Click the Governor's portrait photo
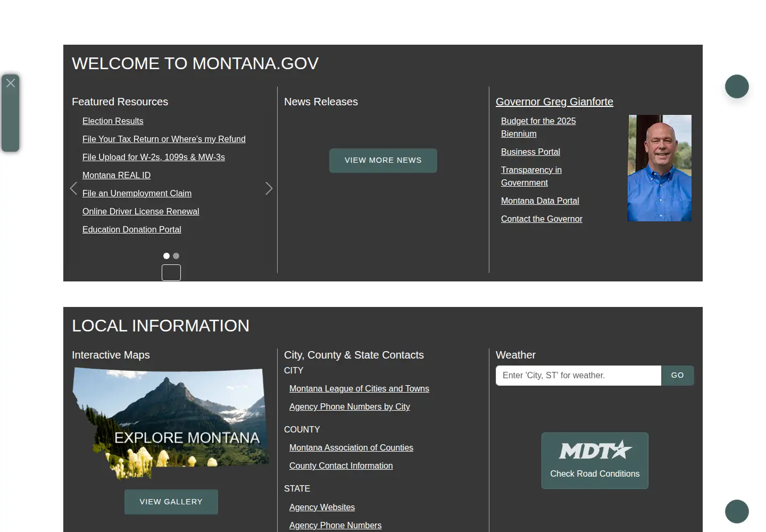The image size is (766, 532). pyautogui.click(x=660, y=168)
